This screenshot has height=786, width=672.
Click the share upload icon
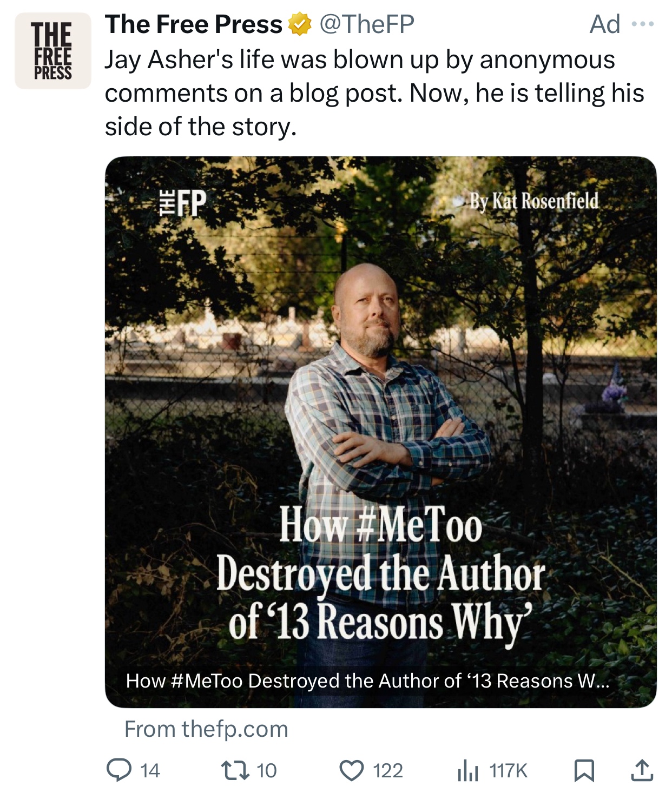point(642,770)
